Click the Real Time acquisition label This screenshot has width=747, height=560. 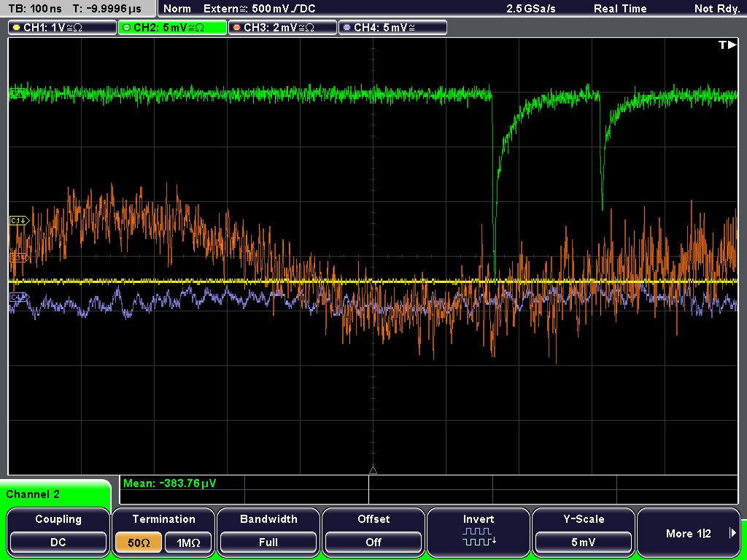620,9
